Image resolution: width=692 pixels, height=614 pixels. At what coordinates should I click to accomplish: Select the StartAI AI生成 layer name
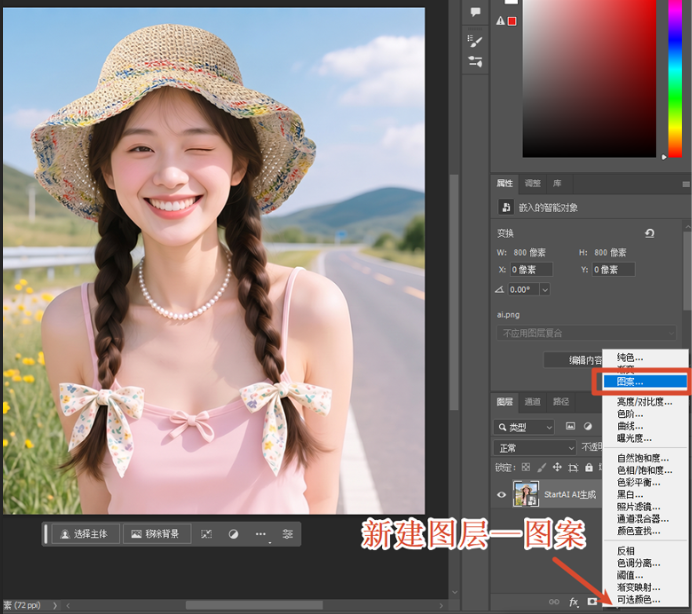[x=570, y=494]
